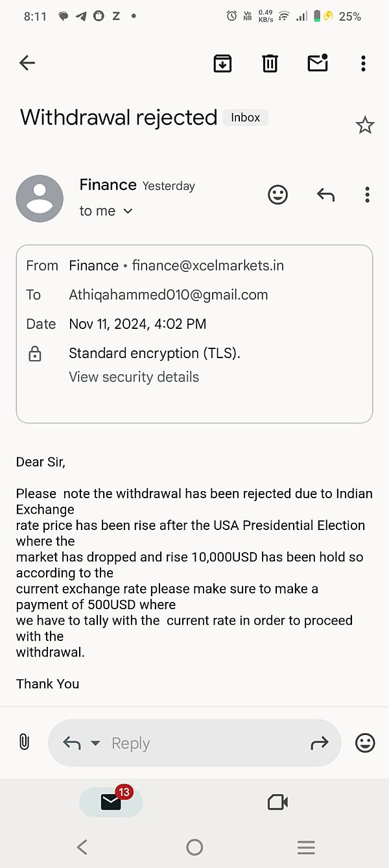389x868 pixels.
Task: Tap the Inbox label chip
Action: tap(245, 117)
